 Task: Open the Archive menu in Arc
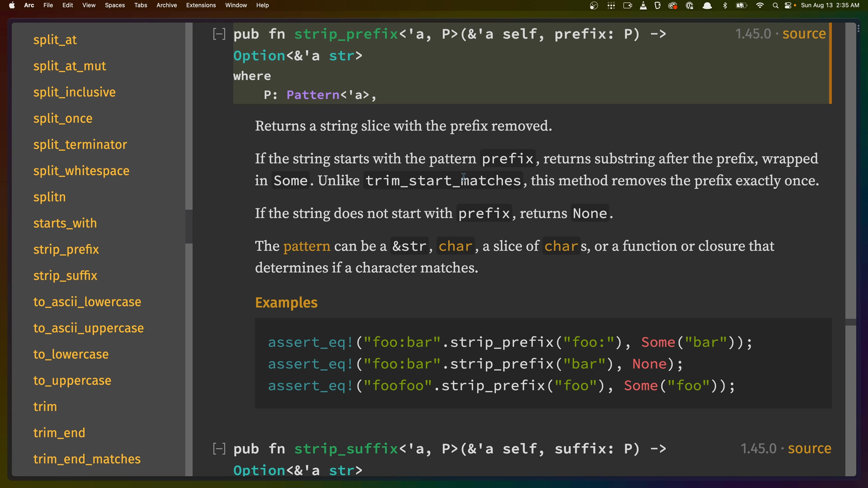[167, 6]
